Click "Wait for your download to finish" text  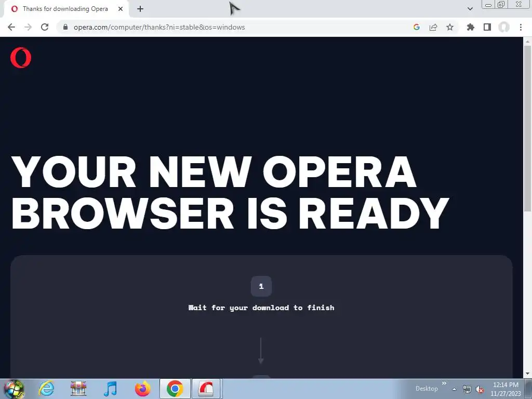(x=261, y=308)
